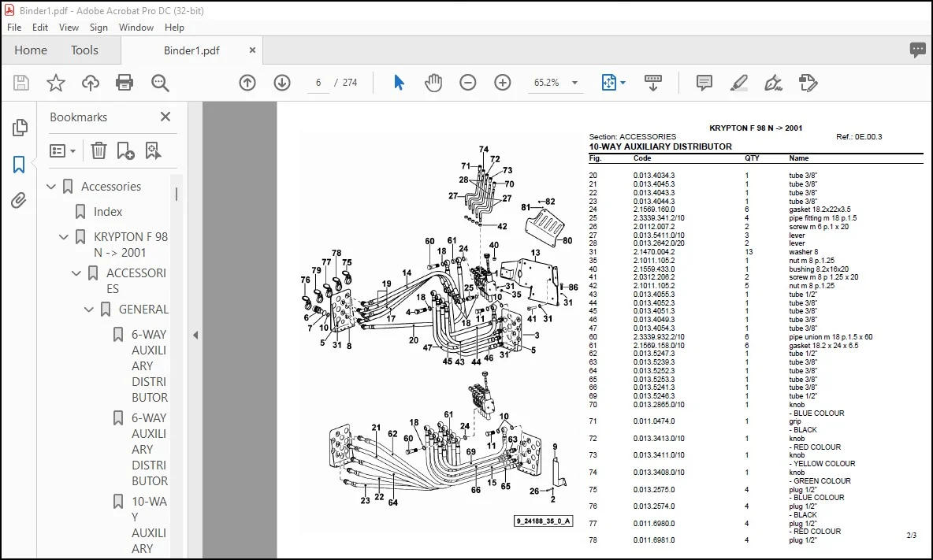Add a sticky note comment

click(x=704, y=83)
